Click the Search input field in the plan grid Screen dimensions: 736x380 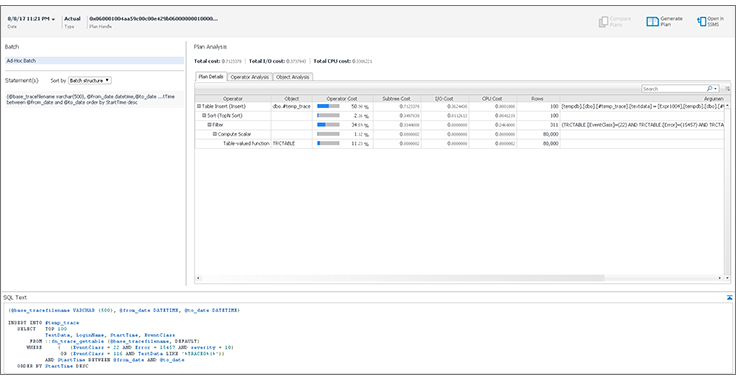tap(674, 89)
